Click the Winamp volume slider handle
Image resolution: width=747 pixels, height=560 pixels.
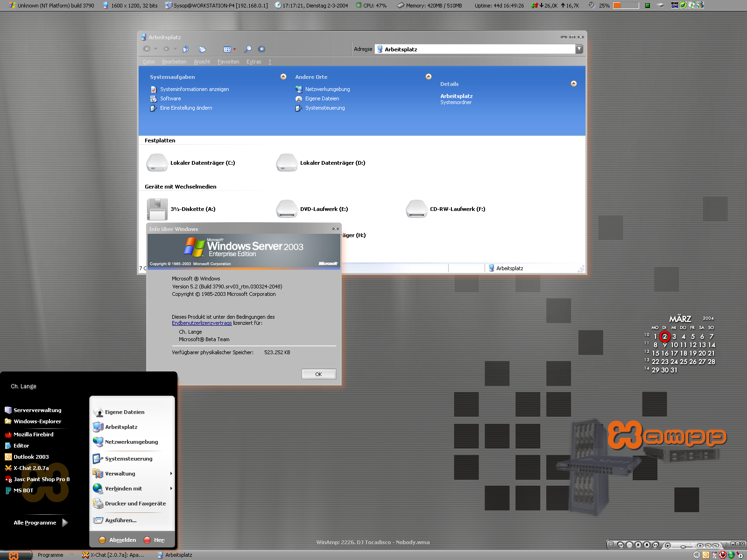click(x=684, y=546)
